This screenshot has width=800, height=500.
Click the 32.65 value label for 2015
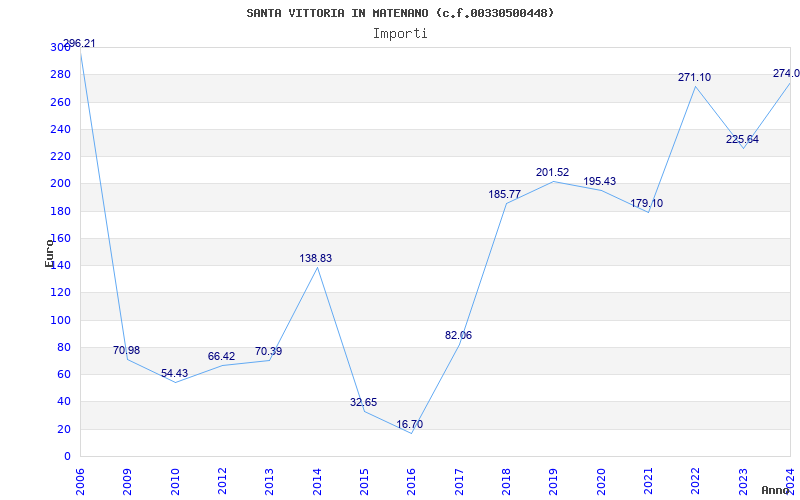coord(363,403)
